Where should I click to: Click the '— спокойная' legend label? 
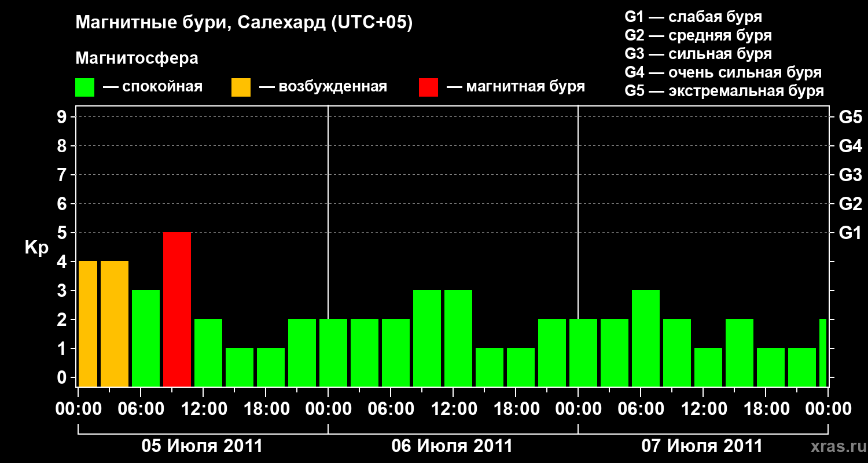coord(153,87)
